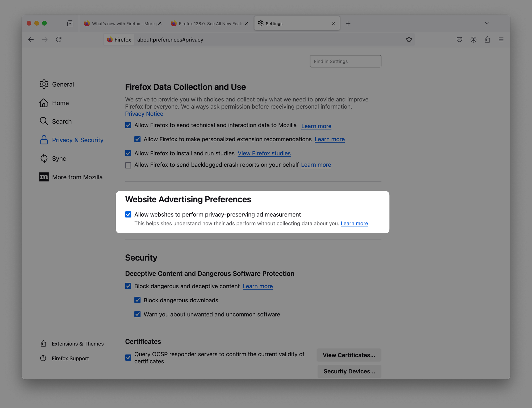
Task: Open View Firefox studies link
Action: [264, 153]
